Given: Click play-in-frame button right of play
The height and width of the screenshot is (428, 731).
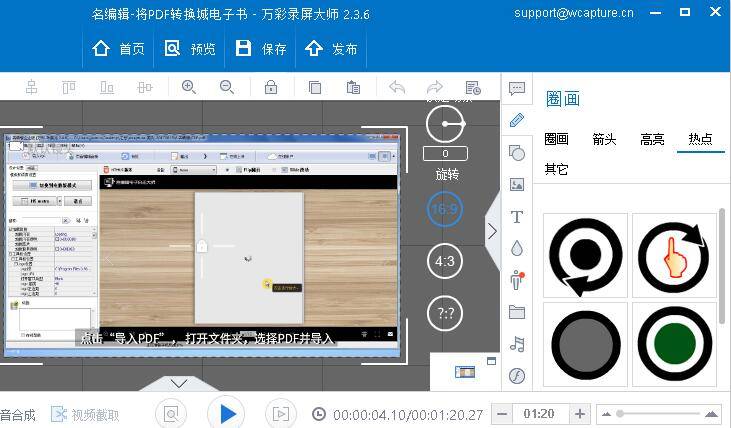Looking at the screenshot, I should tap(281, 414).
